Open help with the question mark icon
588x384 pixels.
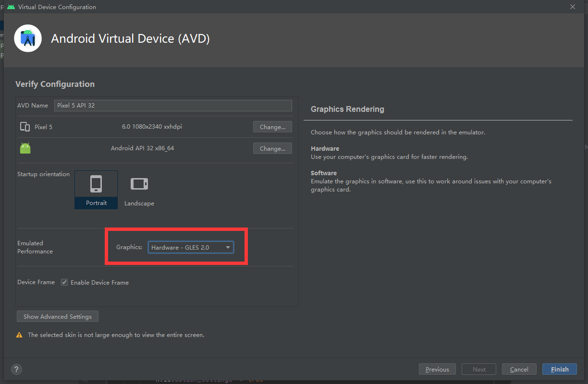[x=17, y=369]
